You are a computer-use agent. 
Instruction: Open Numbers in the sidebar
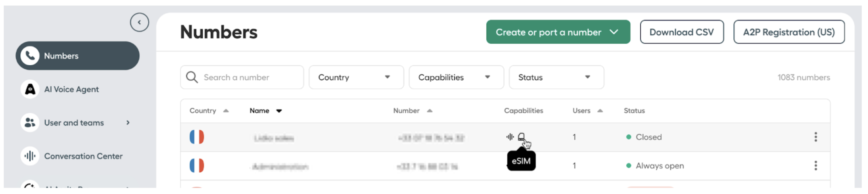(78, 56)
